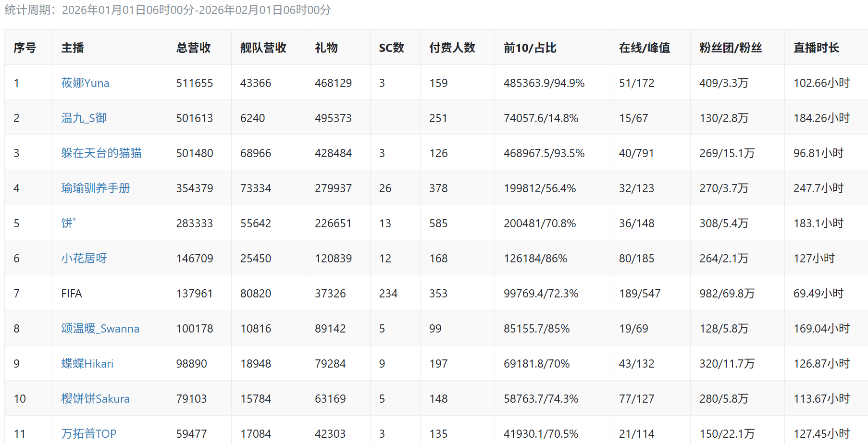Open 万拓普TOP streamer link

tap(88, 434)
